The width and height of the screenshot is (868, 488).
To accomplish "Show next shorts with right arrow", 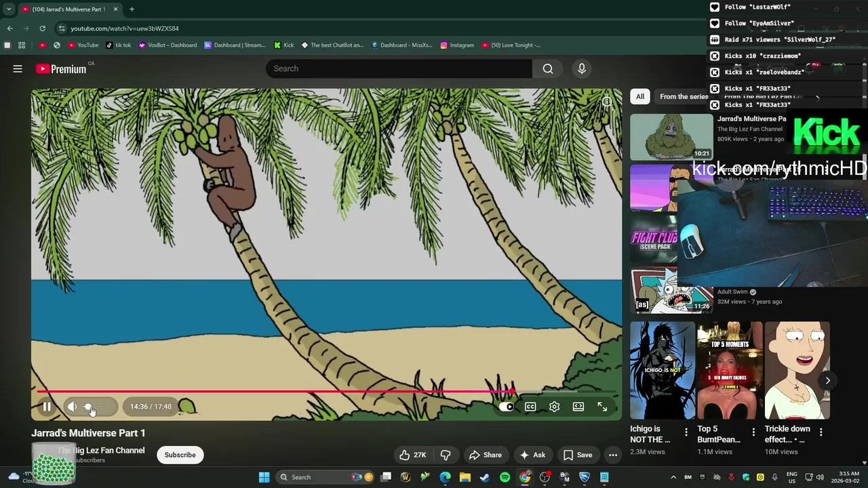I will click(827, 380).
